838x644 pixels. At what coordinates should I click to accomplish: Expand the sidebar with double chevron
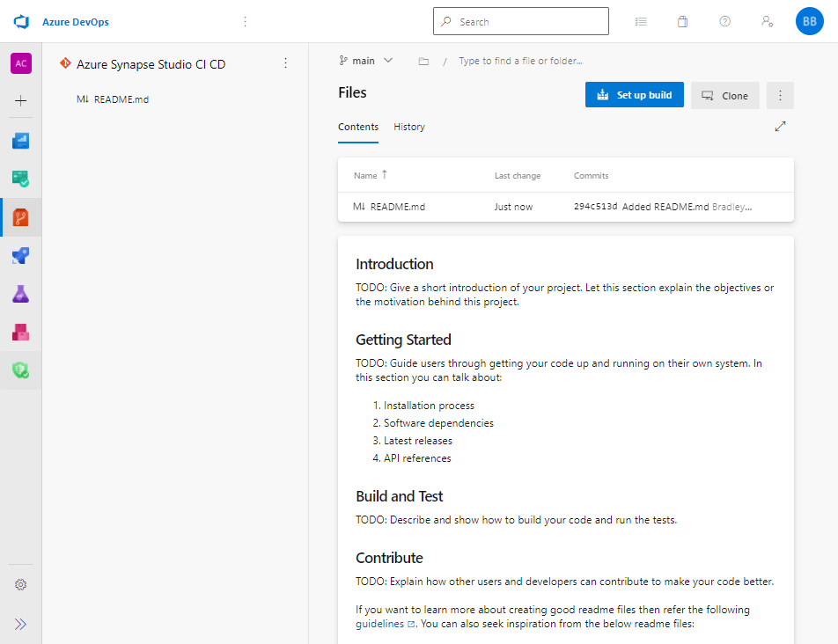coord(21,625)
